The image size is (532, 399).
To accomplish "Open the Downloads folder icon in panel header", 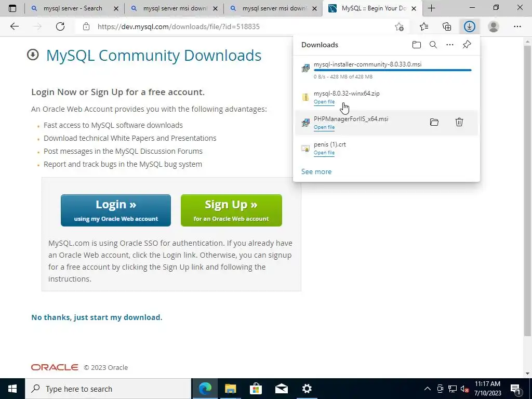I will click(x=416, y=45).
